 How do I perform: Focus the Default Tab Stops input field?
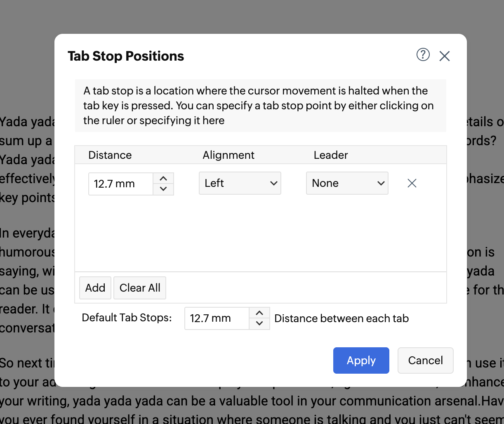point(217,318)
